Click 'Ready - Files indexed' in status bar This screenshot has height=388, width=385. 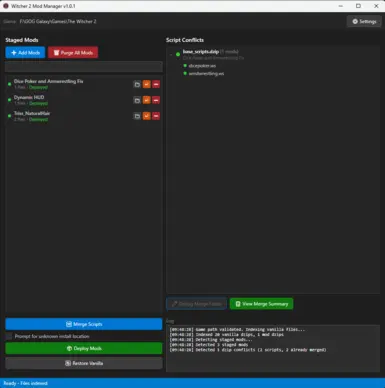pyautogui.click(x=26, y=383)
